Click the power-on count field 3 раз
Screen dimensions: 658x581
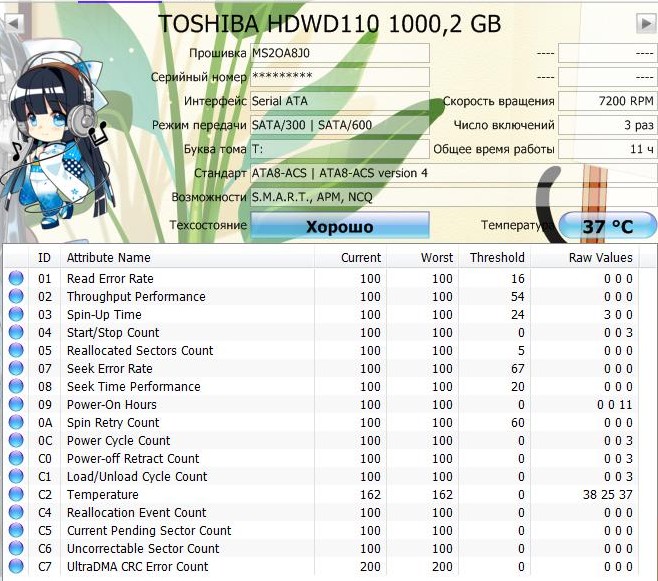[x=607, y=125]
